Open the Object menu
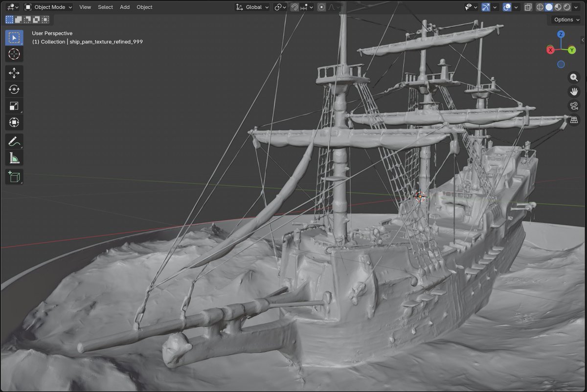The width and height of the screenshot is (587, 392). click(x=144, y=7)
